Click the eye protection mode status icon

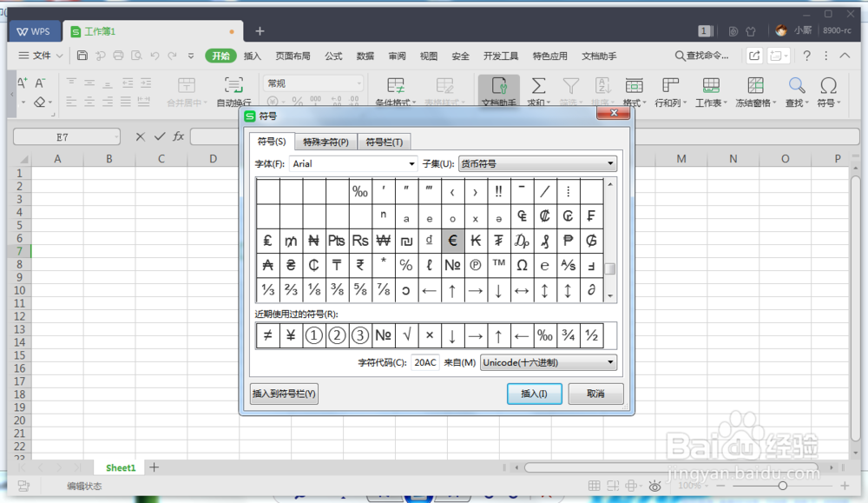click(x=654, y=486)
